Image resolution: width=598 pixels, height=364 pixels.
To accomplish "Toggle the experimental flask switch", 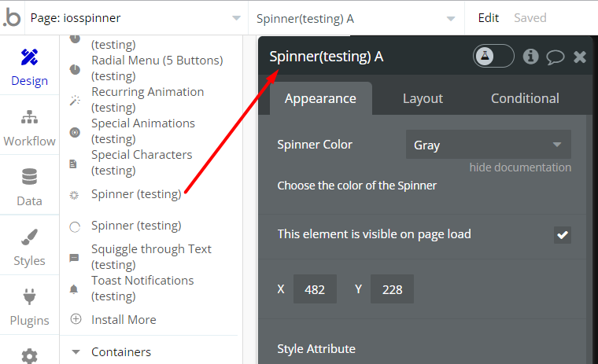I will (x=493, y=56).
